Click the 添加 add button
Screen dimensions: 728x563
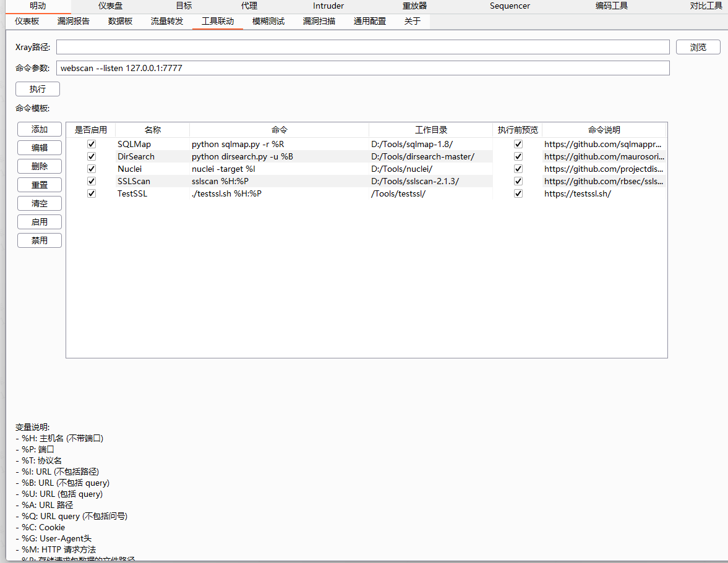(40, 129)
